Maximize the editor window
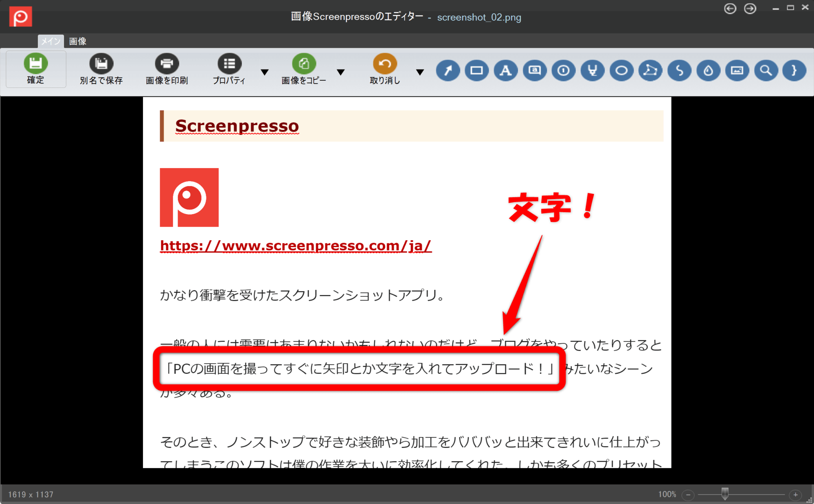Viewport: 814px width, 504px height. (790, 8)
